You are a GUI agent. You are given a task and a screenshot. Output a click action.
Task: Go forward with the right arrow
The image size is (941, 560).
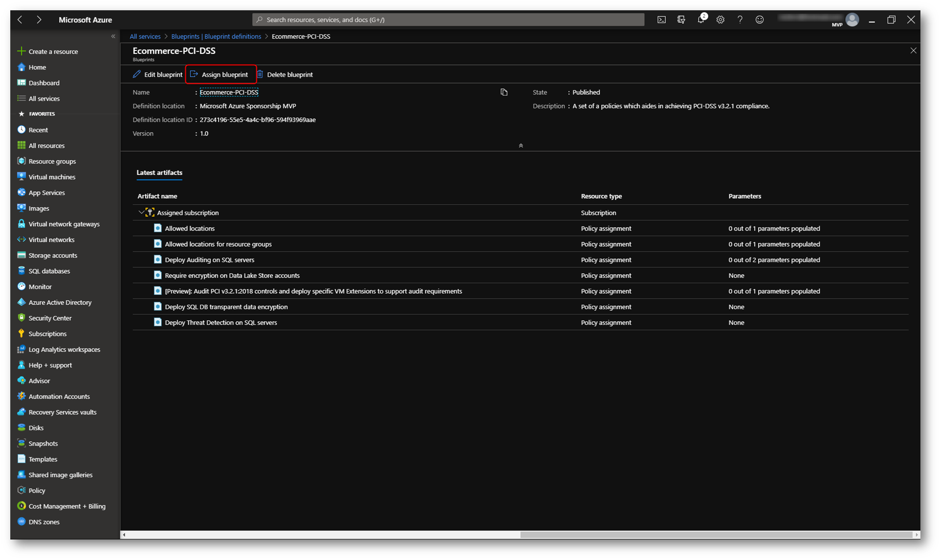[x=39, y=20]
